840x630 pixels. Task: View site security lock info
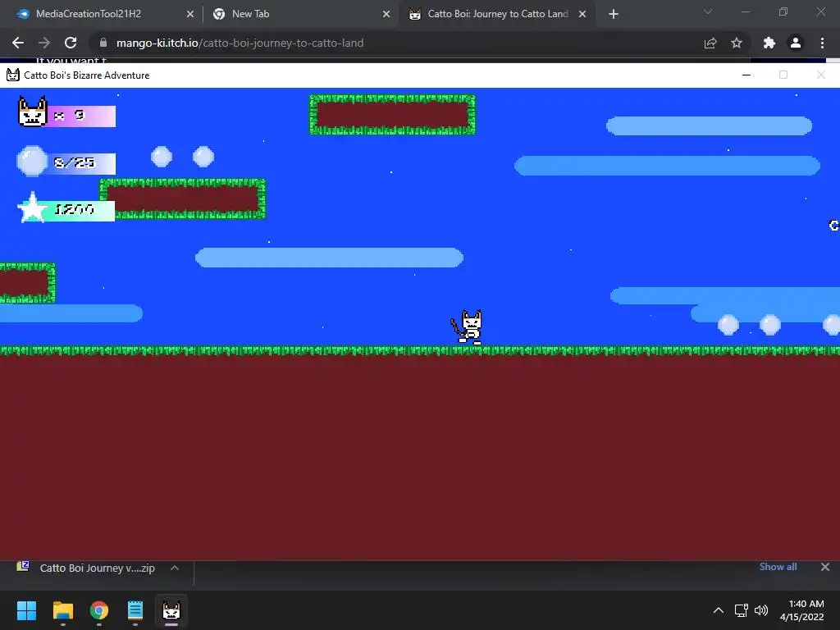[x=103, y=43]
